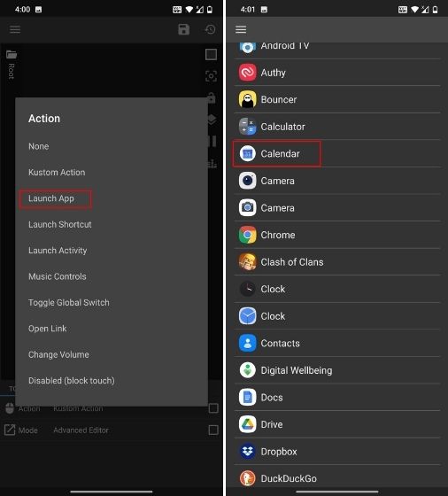Select the Contacts list row label
The height and width of the screenshot is (496, 448).
280,344
